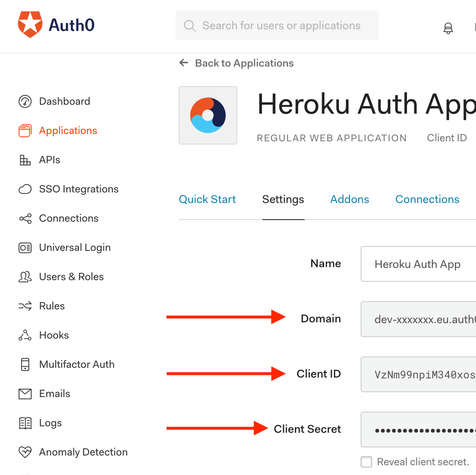Enable Reveal client secret checkbox
This screenshot has width=476, height=475.
pyautogui.click(x=366, y=462)
